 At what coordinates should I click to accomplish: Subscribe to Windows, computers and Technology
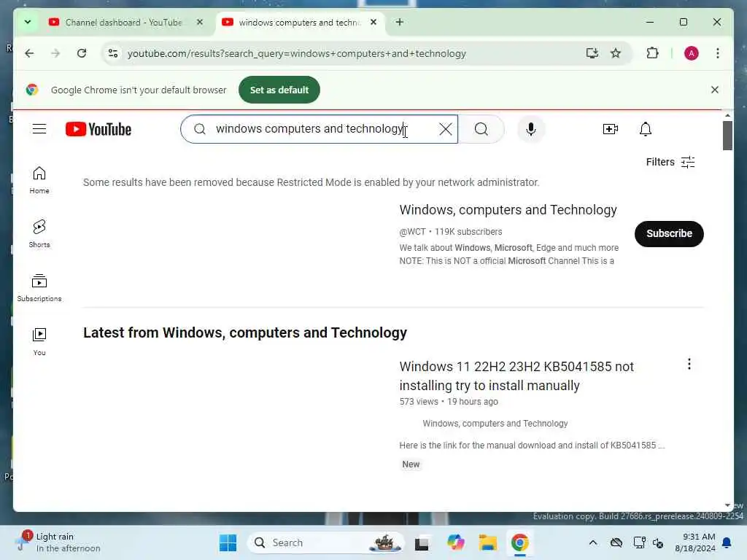pyautogui.click(x=669, y=234)
